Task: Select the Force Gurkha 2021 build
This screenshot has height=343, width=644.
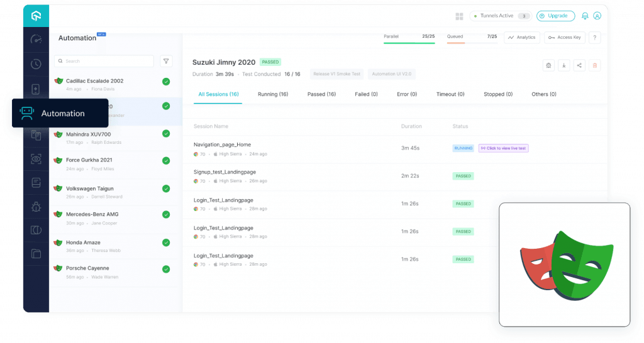Action: click(x=116, y=164)
